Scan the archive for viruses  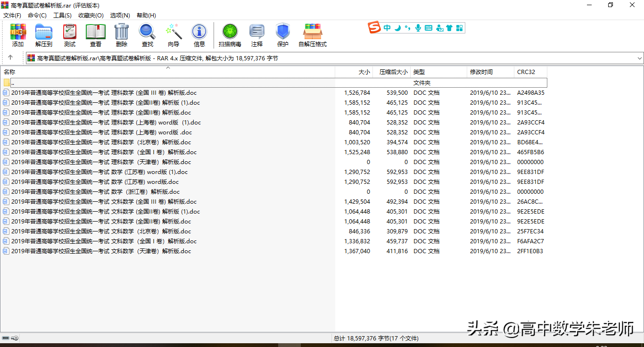click(x=230, y=35)
